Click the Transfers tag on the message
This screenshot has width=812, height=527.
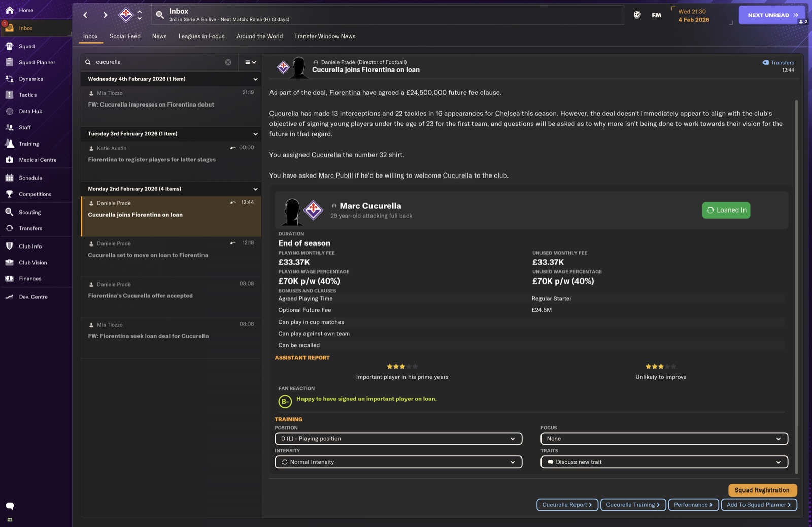(778, 63)
